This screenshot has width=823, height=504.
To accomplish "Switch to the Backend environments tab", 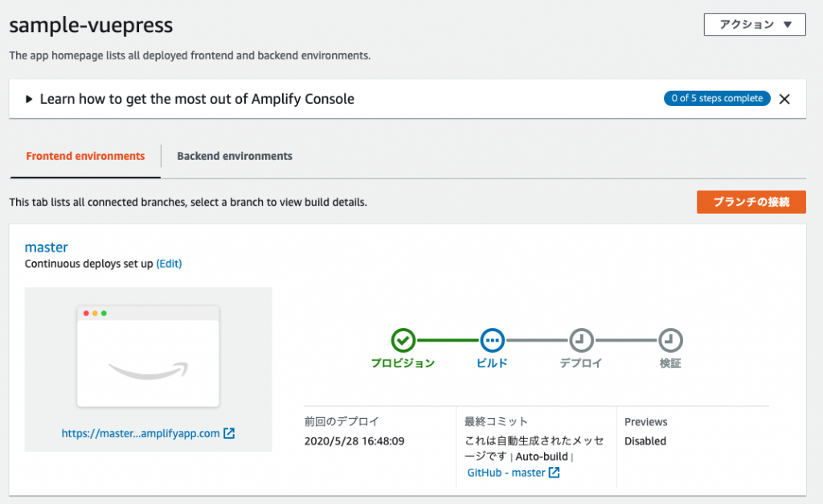I will tap(235, 156).
